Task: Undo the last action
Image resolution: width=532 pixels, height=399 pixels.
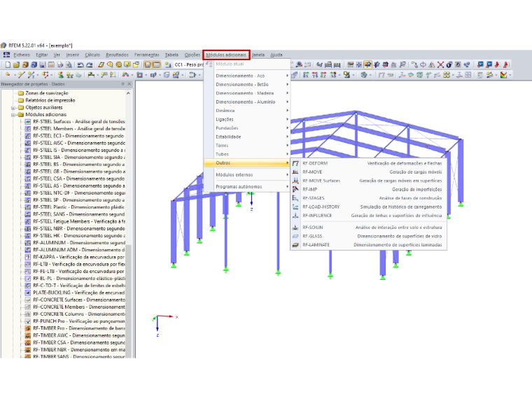Action: pyautogui.click(x=80, y=64)
